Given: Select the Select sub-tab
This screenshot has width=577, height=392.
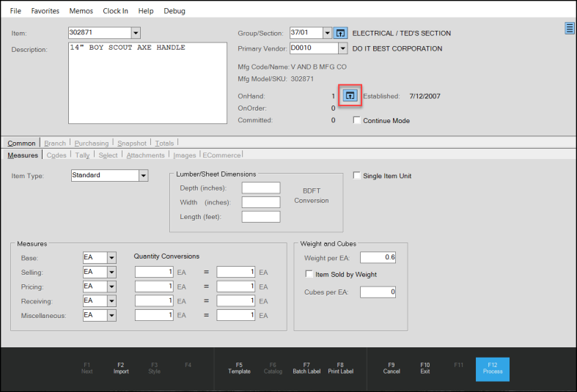Looking at the screenshot, I should (x=108, y=155).
